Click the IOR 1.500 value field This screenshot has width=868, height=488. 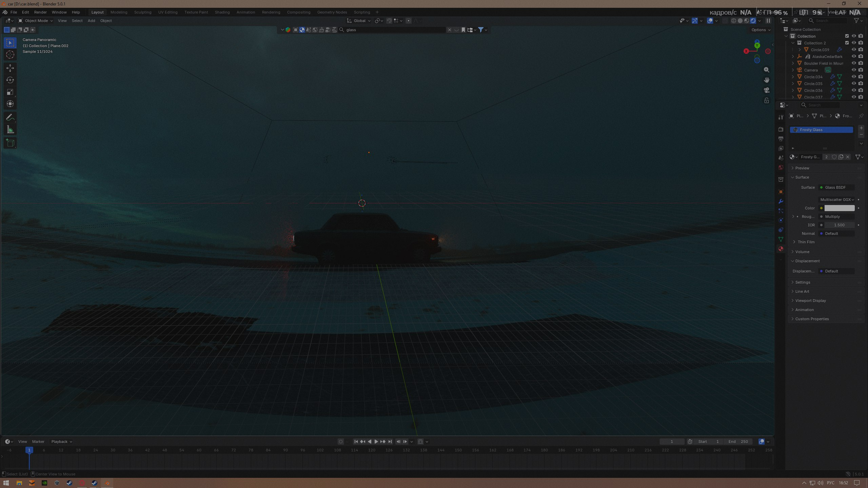(840, 225)
